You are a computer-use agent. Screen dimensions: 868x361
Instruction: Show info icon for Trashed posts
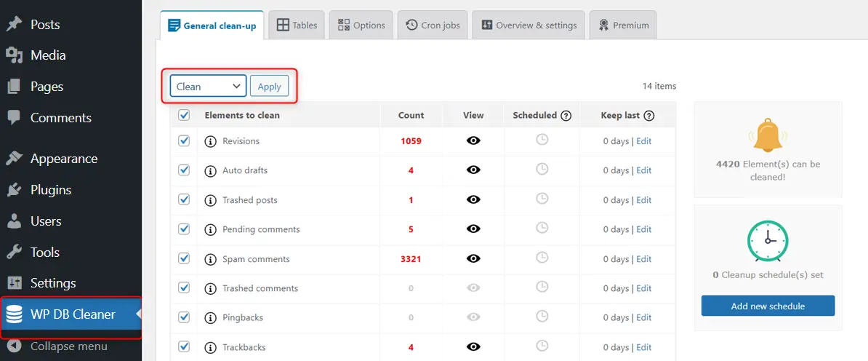210,200
